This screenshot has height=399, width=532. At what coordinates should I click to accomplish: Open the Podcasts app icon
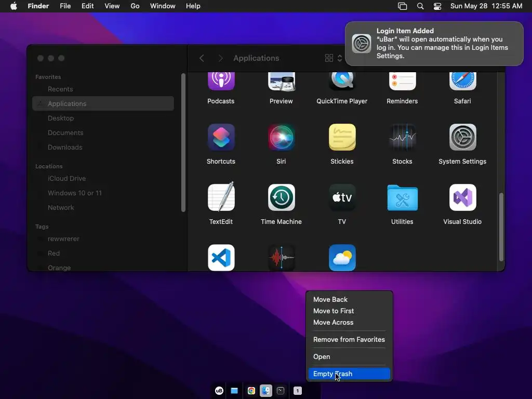pyautogui.click(x=221, y=81)
